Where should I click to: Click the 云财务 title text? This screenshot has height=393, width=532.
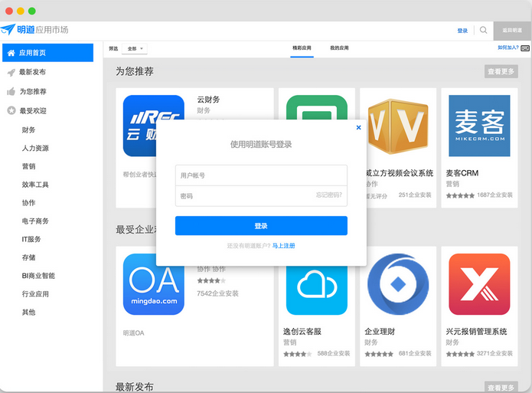pos(208,100)
